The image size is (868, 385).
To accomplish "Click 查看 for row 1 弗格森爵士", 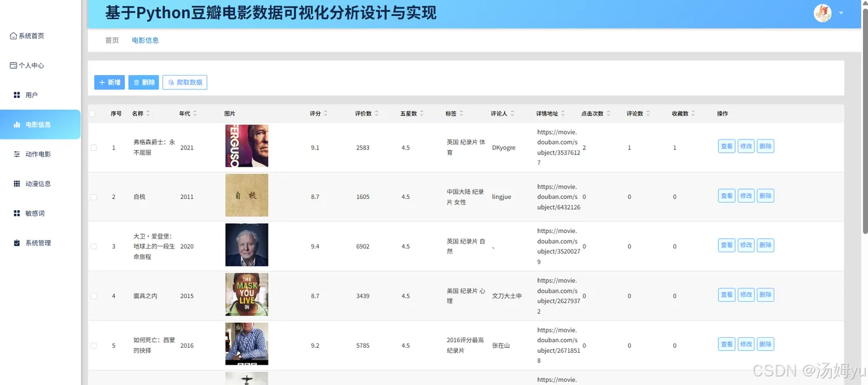I will (727, 146).
